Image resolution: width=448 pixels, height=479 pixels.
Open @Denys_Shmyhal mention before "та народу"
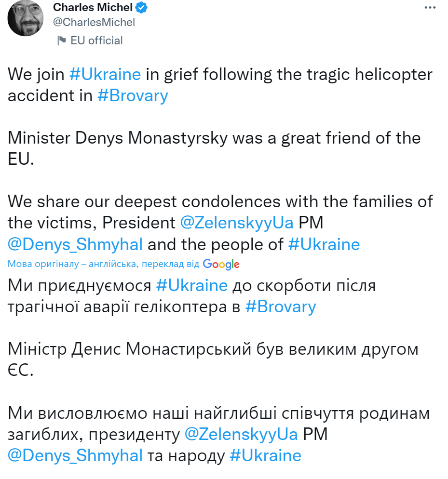75,455
